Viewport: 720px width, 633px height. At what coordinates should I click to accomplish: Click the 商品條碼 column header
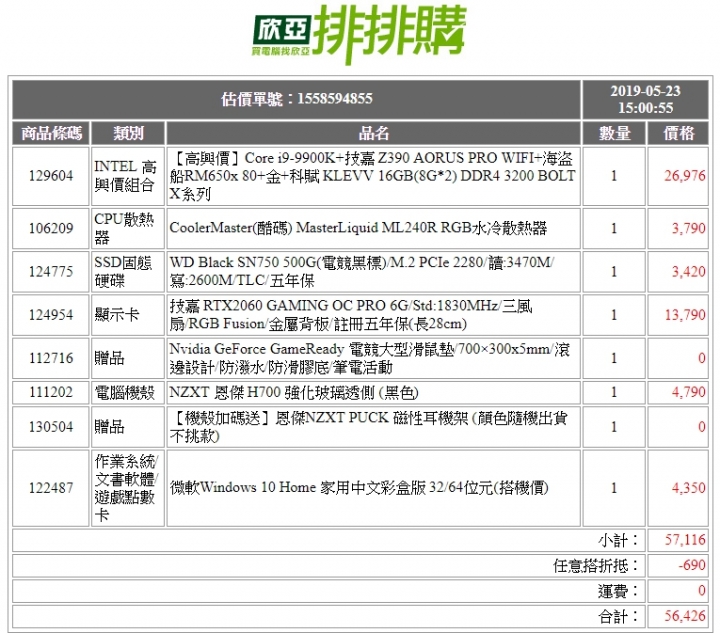coord(51,133)
